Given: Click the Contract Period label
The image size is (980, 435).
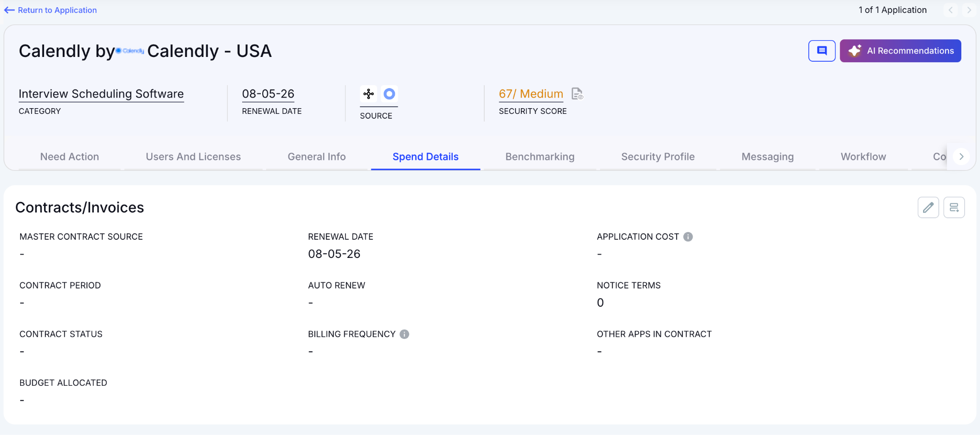Looking at the screenshot, I should [60, 285].
